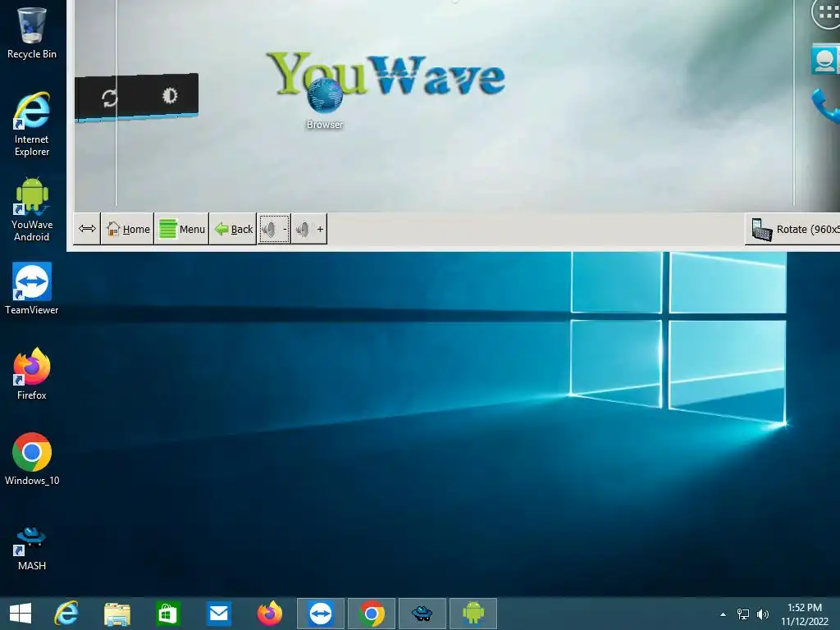Viewport: 840px width, 630px height.
Task: Switch to MASH in the taskbar
Action: (x=422, y=614)
